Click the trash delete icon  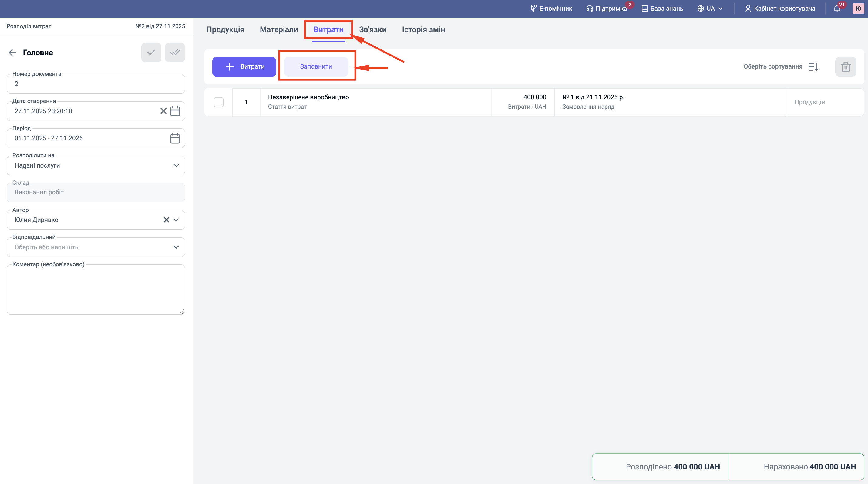[846, 67]
